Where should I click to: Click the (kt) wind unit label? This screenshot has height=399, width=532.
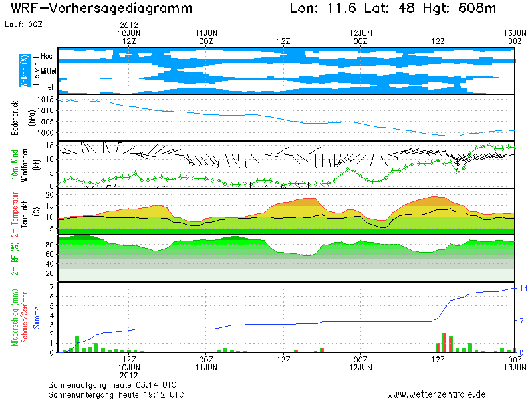37,165
